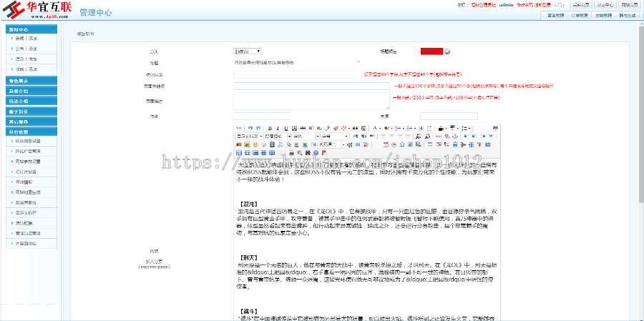Click the fullscreen icon at toolbar right end
644x321 pixels.
pos(495,128)
